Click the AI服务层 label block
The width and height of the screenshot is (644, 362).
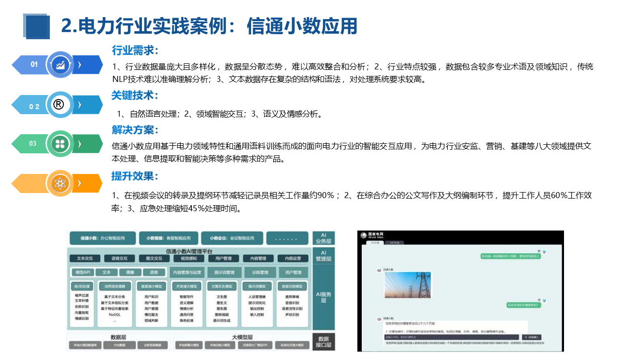[x=324, y=297]
